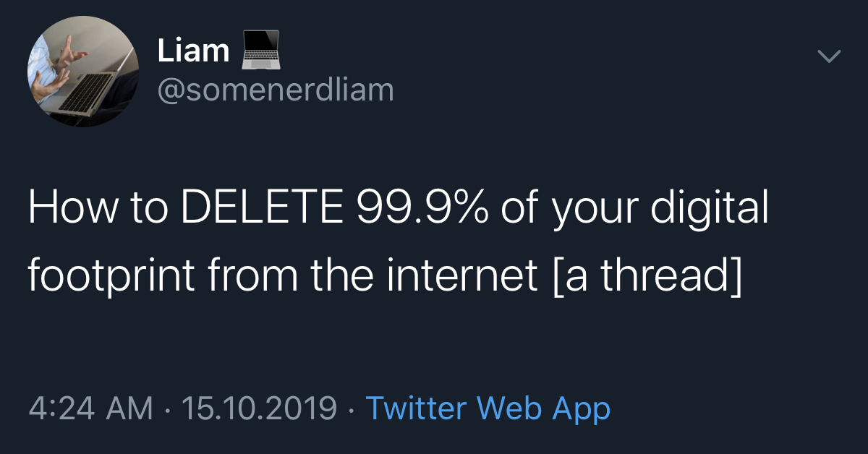Expand the tweet options chevron
This screenshot has height=454, width=868.
point(829,56)
